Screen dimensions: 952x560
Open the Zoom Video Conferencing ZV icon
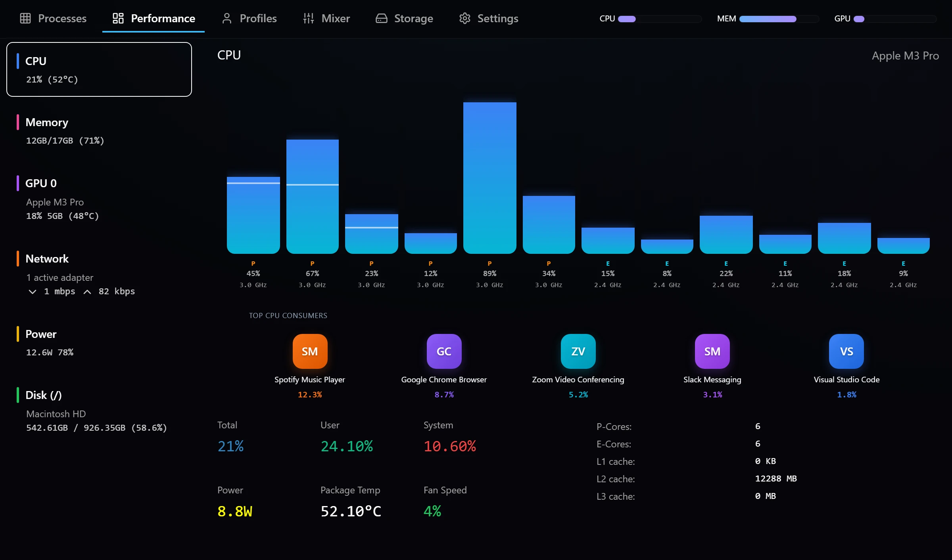pos(578,351)
